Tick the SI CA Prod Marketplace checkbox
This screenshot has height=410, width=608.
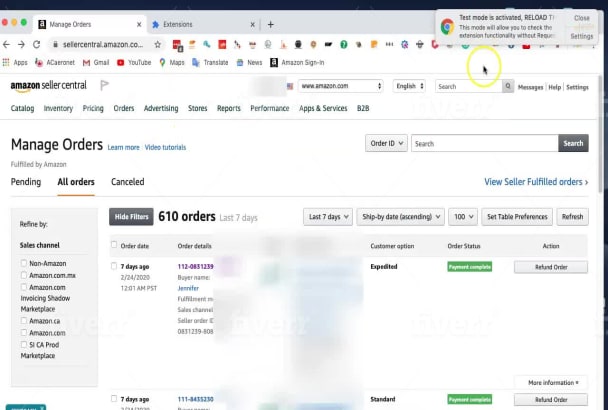tap(24, 344)
